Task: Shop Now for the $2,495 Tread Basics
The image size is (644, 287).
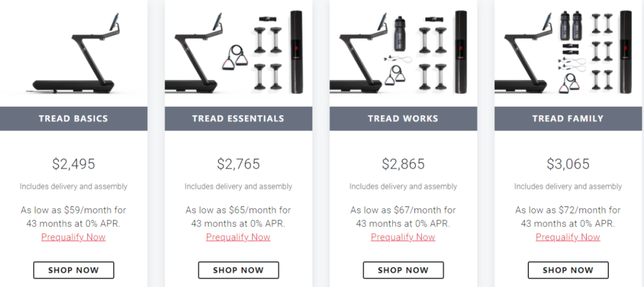Action: [73, 270]
